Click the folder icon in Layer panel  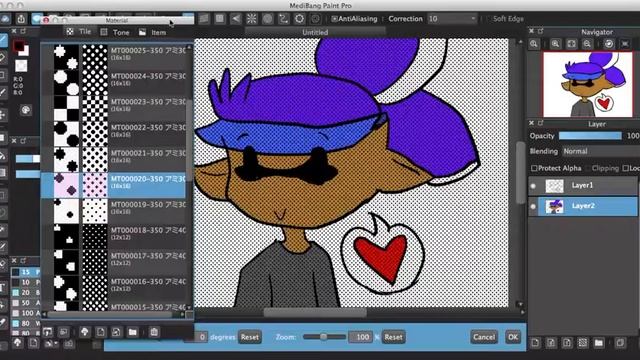tap(598, 343)
